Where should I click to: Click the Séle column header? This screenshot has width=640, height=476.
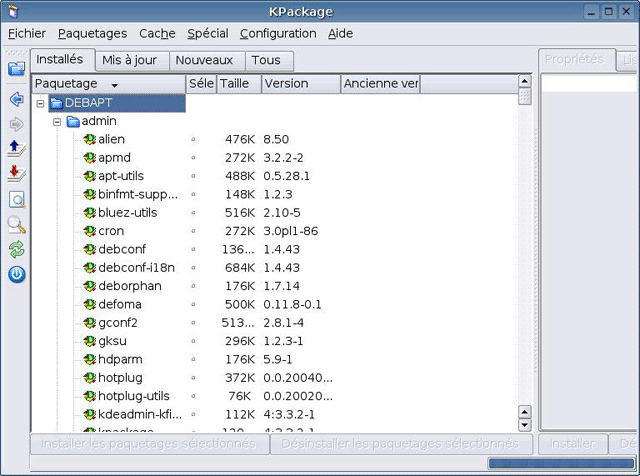[201, 84]
